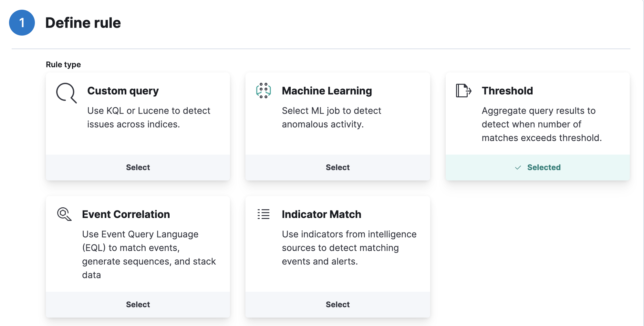Select the Custom query rule type
The image size is (644, 326).
(138, 168)
